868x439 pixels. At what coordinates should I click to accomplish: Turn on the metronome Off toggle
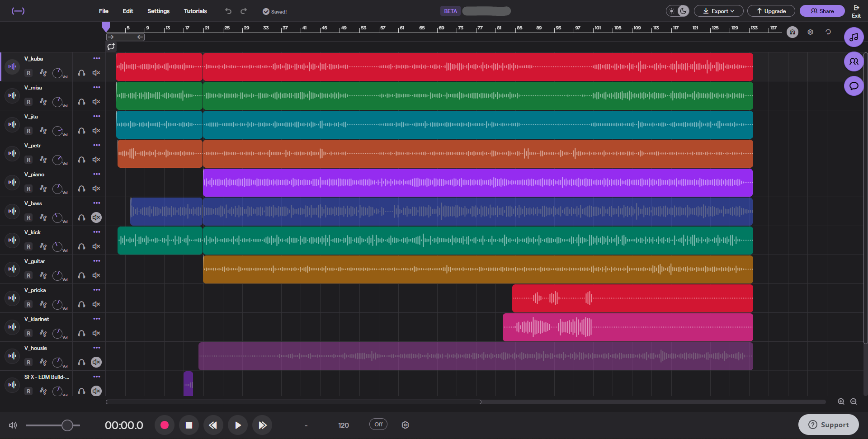(378, 424)
